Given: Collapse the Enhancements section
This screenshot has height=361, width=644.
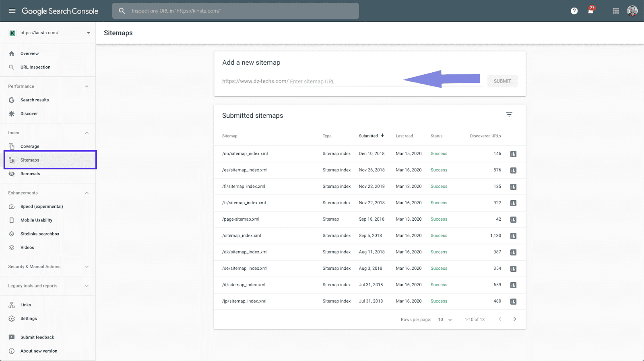Looking at the screenshot, I should pyautogui.click(x=87, y=193).
